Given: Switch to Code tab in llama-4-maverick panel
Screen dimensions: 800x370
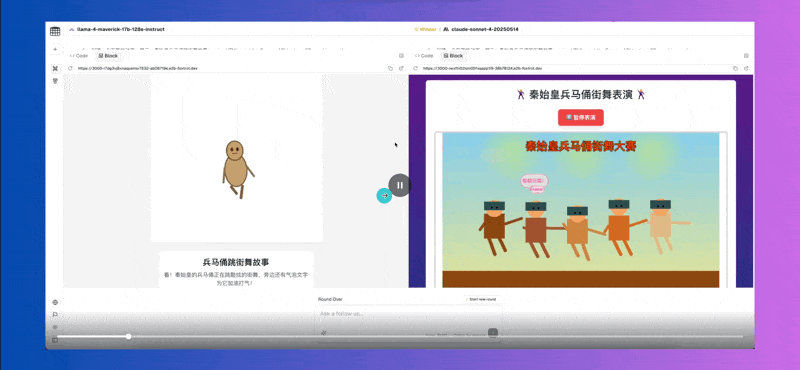Looking at the screenshot, I should click(x=79, y=56).
